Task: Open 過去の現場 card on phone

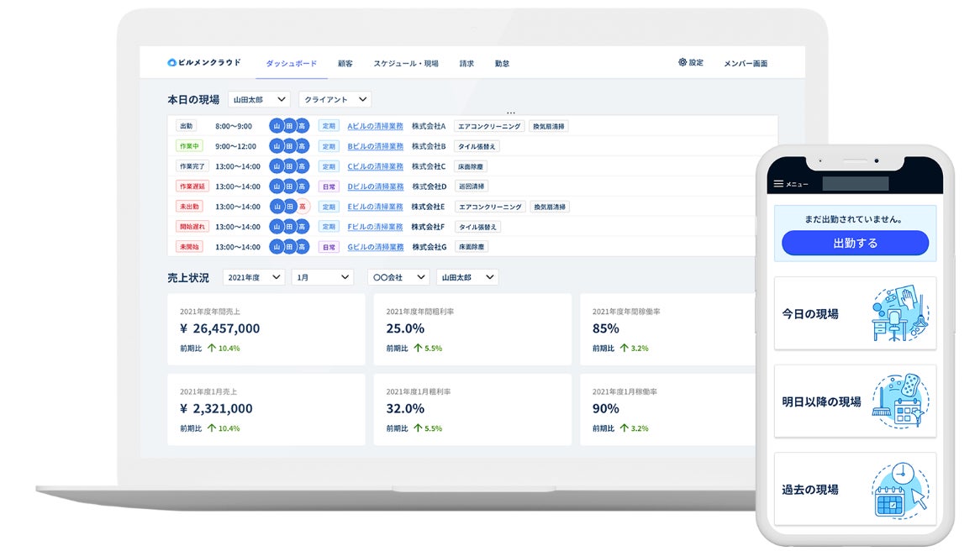Action: [855, 489]
